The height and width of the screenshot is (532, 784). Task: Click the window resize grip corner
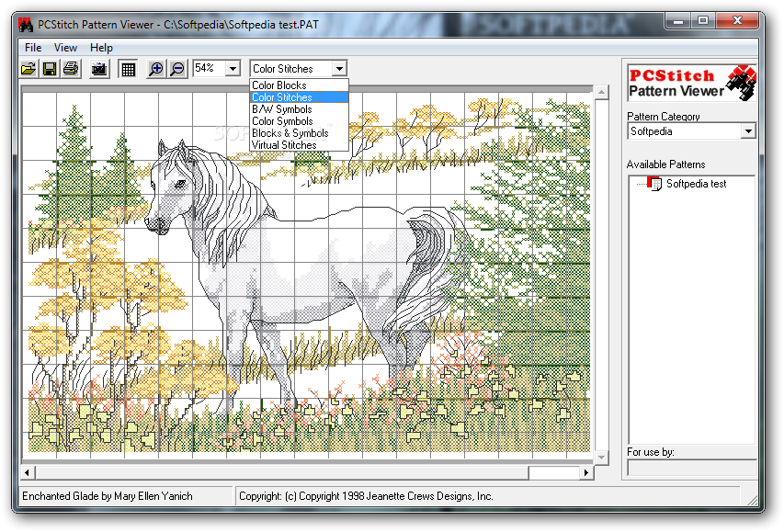tap(752, 499)
